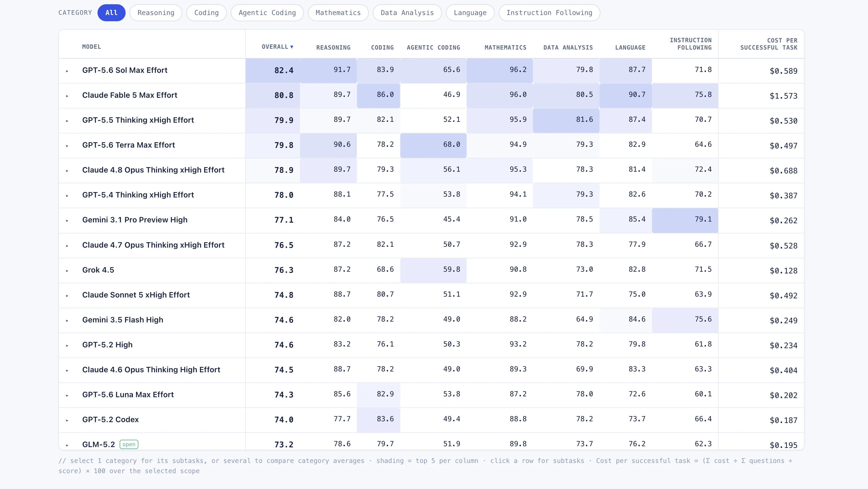Toggle the Agentic Coding category pill
The width and height of the screenshot is (868, 489).
[x=267, y=13]
